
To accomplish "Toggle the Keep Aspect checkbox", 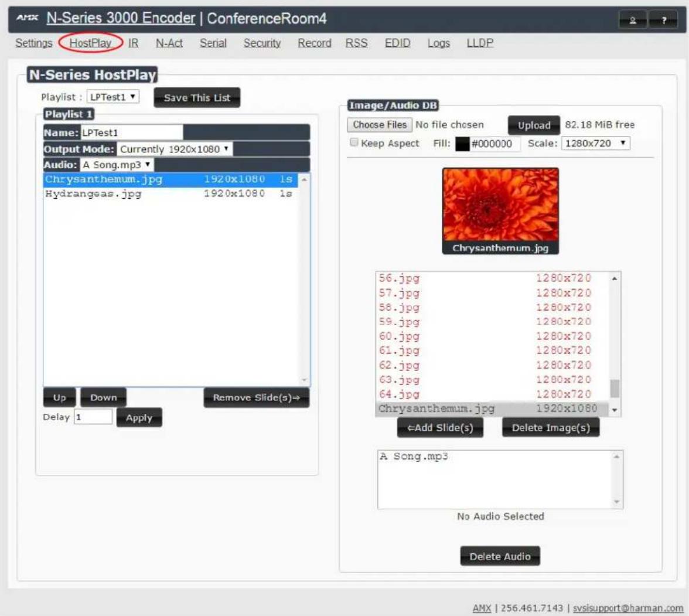I will click(354, 142).
